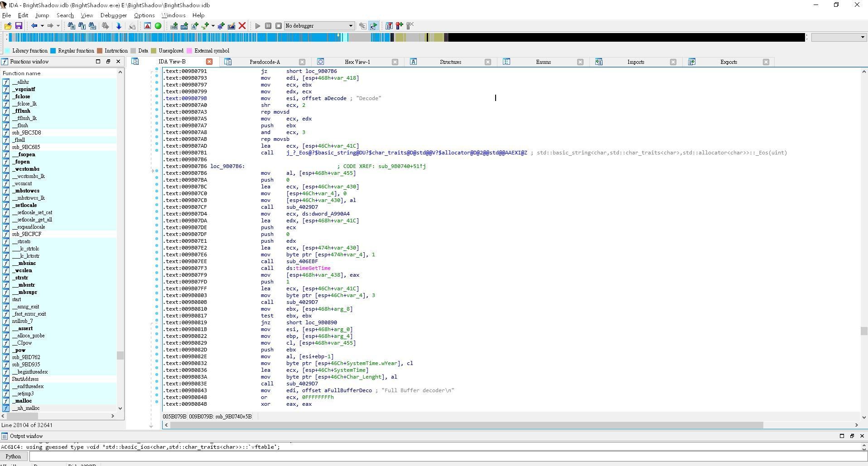Open the Jump menu
The width and height of the screenshot is (868, 466).
tap(42, 15)
